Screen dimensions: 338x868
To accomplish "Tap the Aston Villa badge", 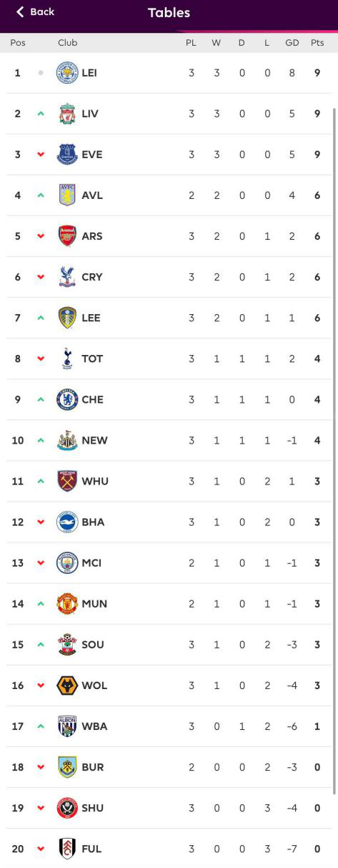I will (67, 195).
